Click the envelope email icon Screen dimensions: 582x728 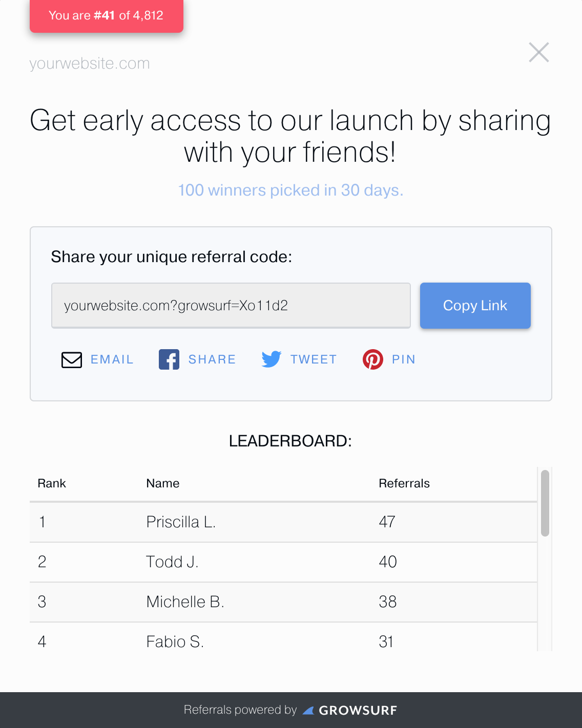point(72,360)
